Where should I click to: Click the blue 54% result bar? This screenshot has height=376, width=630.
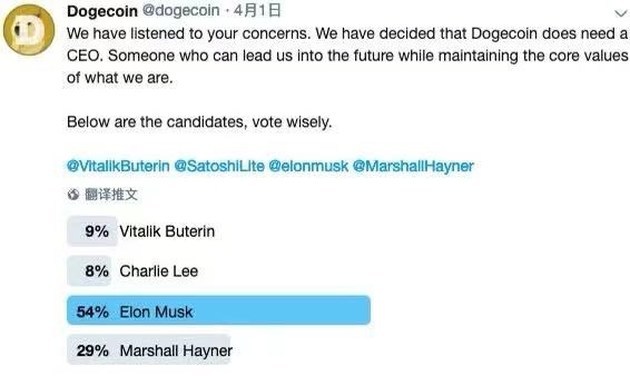pyautogui.click(x=219, y=311)
